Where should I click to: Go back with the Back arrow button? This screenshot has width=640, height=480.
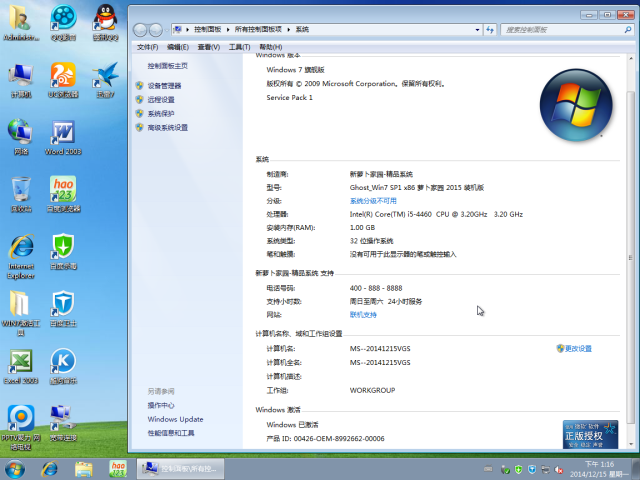tap(140, 29)
